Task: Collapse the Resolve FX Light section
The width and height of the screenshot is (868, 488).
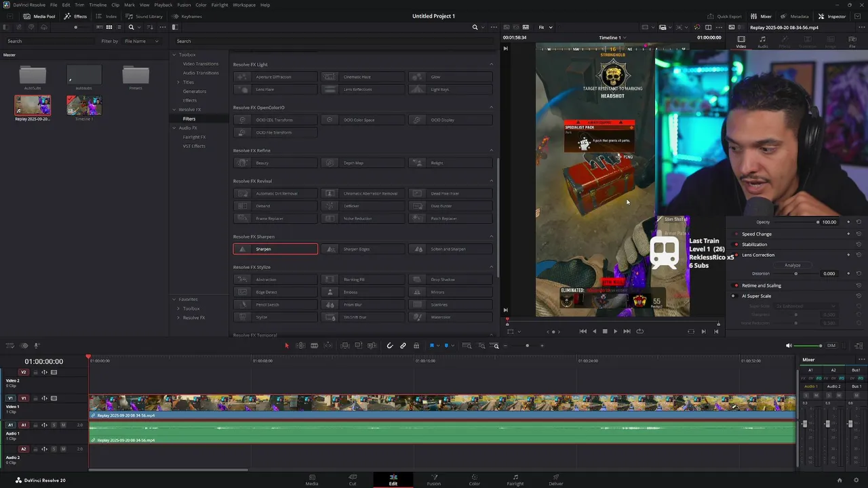Action: point(492,64)
